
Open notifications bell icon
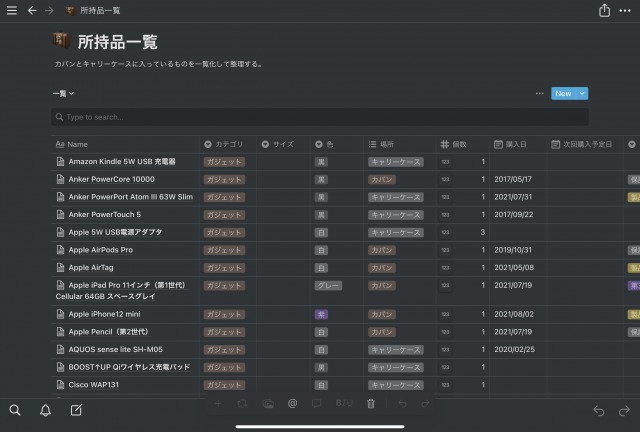[x=45, y=410]
